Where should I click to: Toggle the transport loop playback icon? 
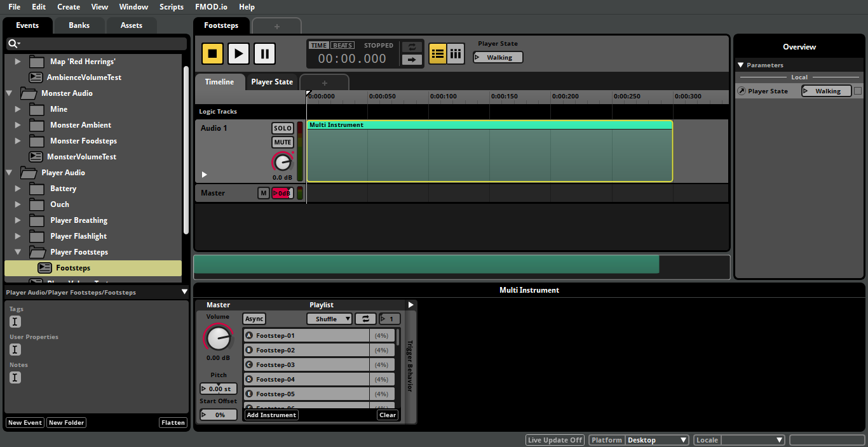click(412, 47)
